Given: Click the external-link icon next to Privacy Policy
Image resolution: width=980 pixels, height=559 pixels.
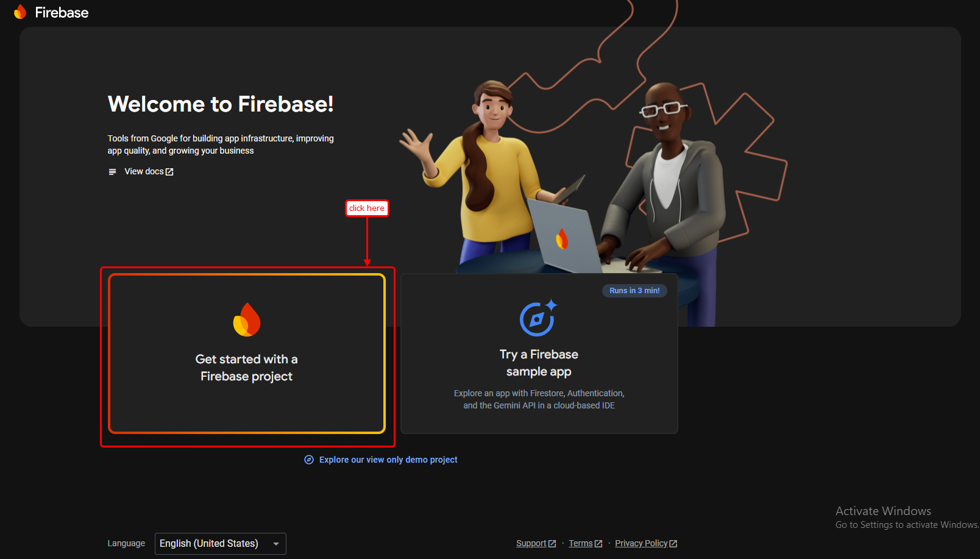Looking at the screenshot, I should click(673, 543).
